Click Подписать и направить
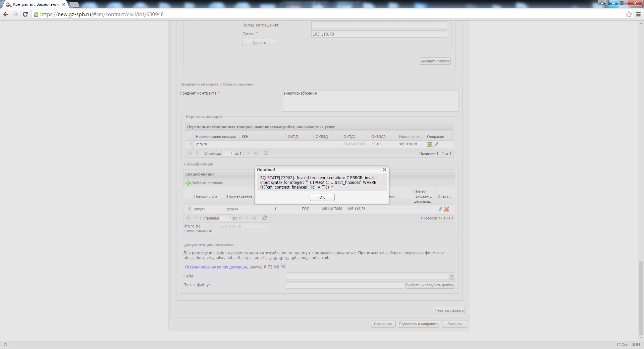This screenshot has width=644, height=349. (419, 324)
